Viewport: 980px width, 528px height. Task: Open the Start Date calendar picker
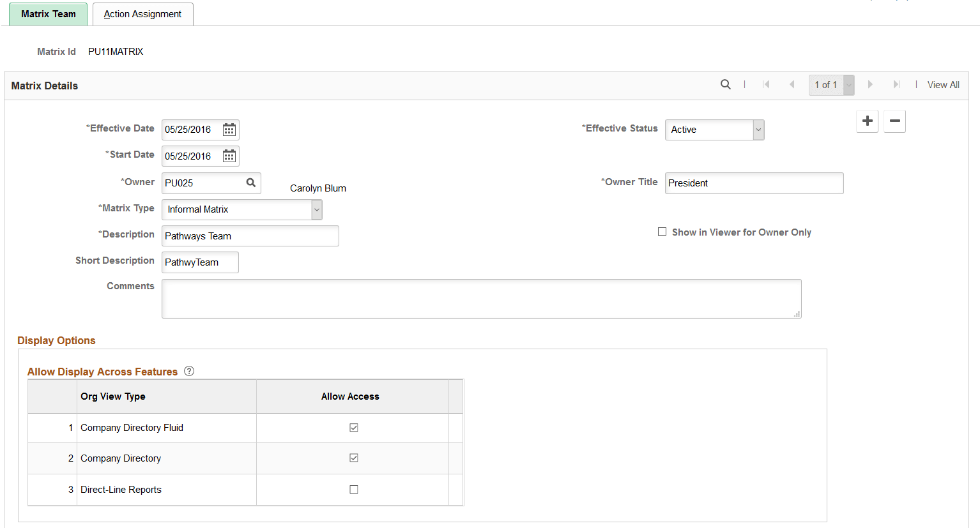pos(229,156)
